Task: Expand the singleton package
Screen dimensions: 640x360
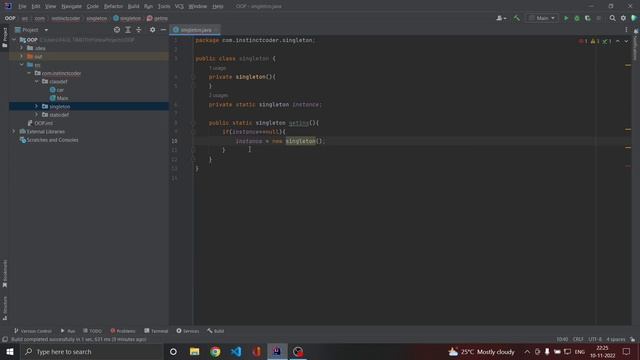Action: coord(37,106)
